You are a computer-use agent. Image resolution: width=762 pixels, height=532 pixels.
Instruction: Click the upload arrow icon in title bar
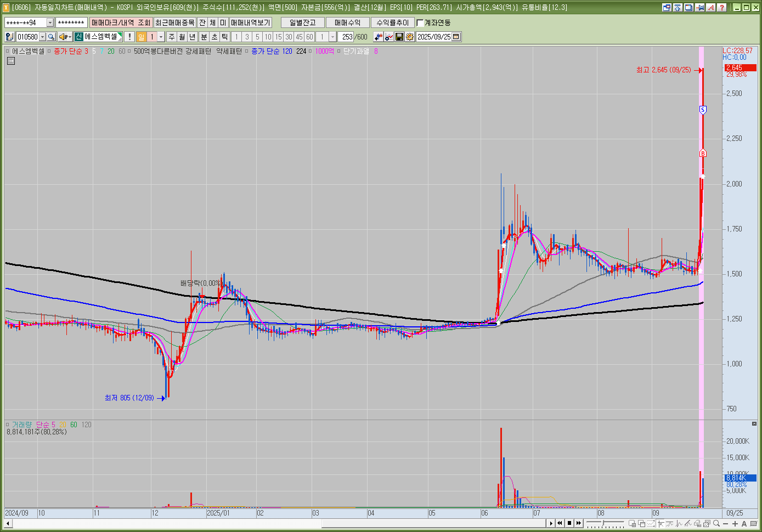(x=678, y=7)
